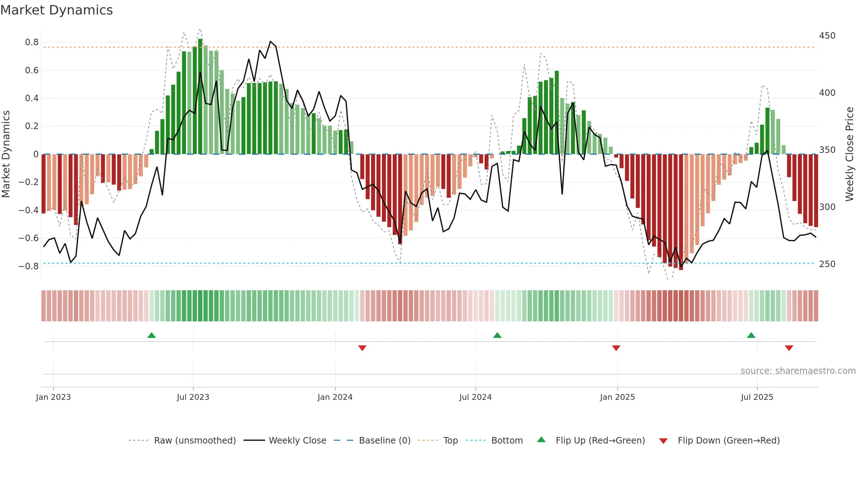Click the 'Flip Up (Red→Green)' legend label

coord(600,440)
